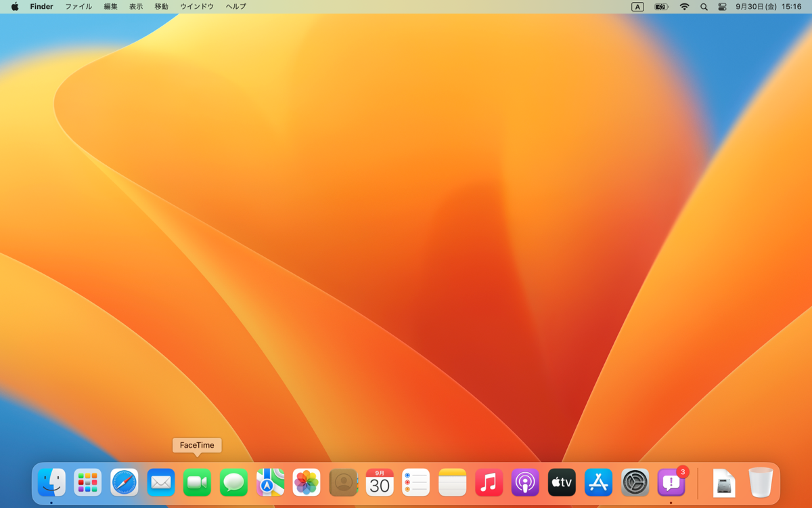Launch Safari browser from the Dock

[x=125, y=483]
